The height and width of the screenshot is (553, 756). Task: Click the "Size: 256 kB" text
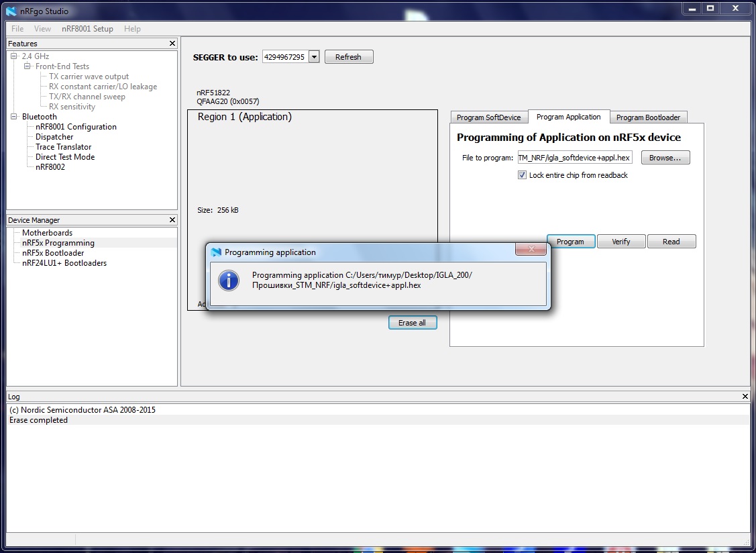point(218,210)
